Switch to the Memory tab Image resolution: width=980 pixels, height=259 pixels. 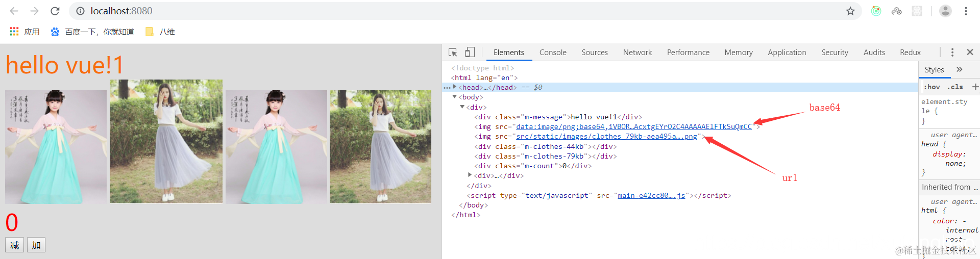[739, 52]
